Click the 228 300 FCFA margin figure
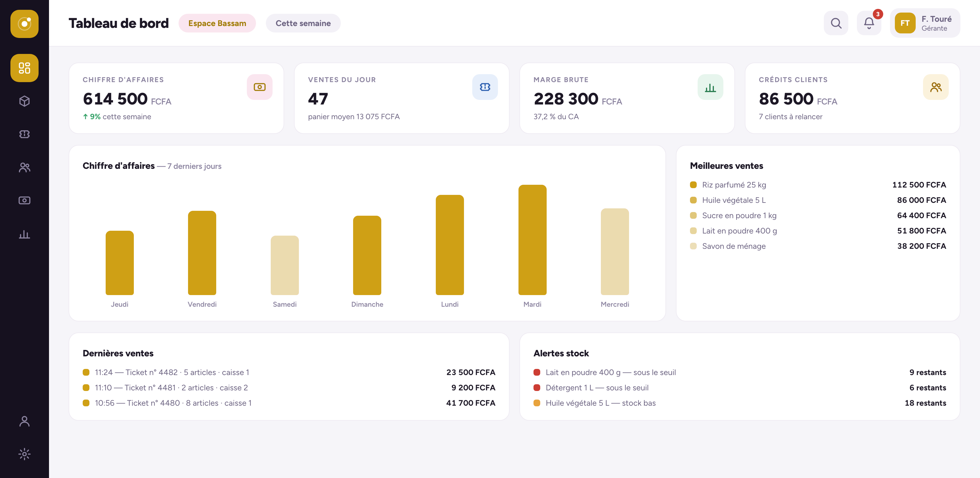 [578, 99]
